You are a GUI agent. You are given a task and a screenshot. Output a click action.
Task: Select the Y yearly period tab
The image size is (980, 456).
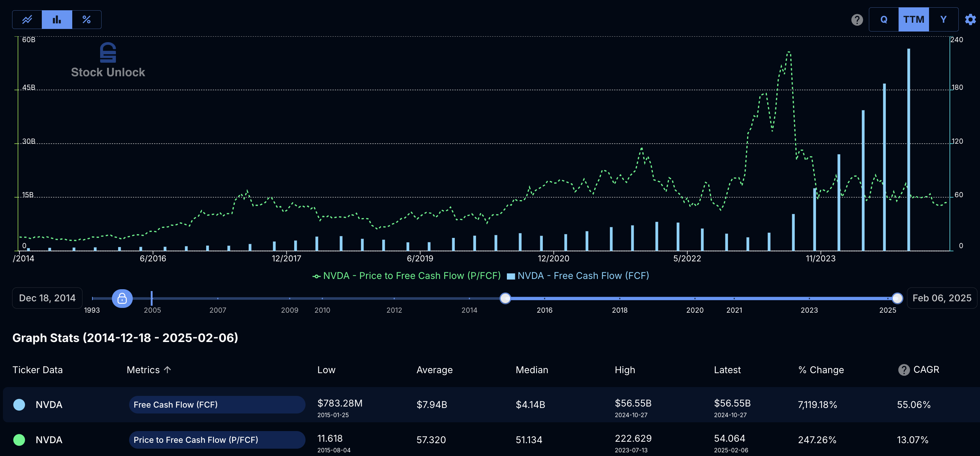(x=943, y=19)
